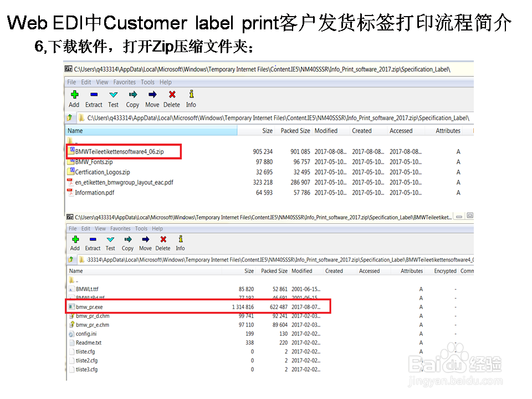Select en_etiketten_bmwgroup_layout_eac.pdf file
This screenshot has width=532, height=399.
pos(124,182)
